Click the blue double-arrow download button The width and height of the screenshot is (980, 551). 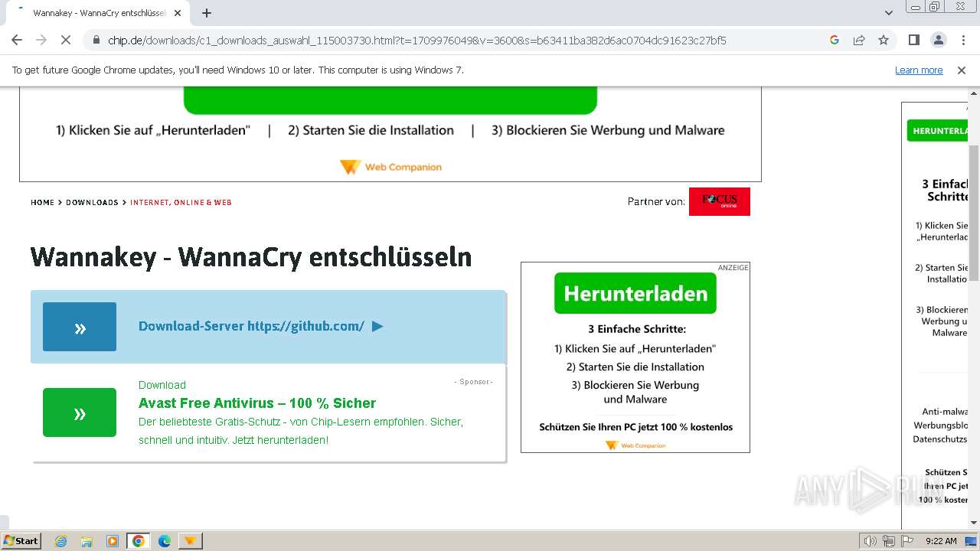[x=80, y=327]
